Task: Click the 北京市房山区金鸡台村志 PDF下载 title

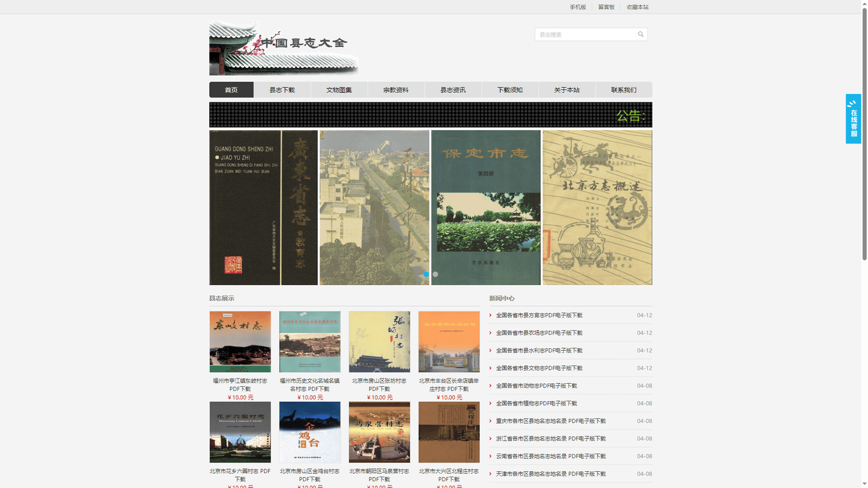Action: pos(310,475)
